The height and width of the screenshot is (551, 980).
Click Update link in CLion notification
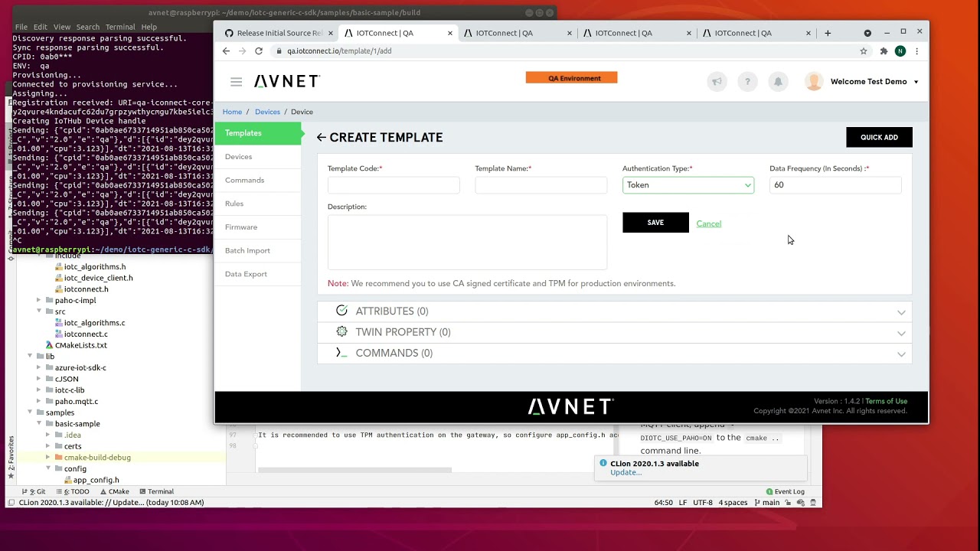coord(626,472)
